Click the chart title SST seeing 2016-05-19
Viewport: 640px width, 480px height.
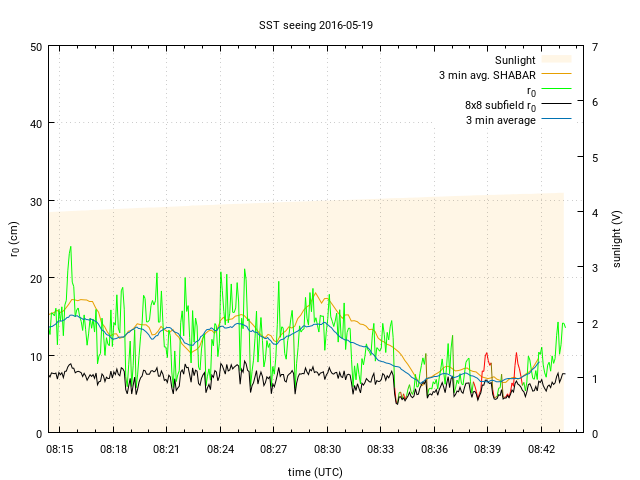tap(310, 24)
